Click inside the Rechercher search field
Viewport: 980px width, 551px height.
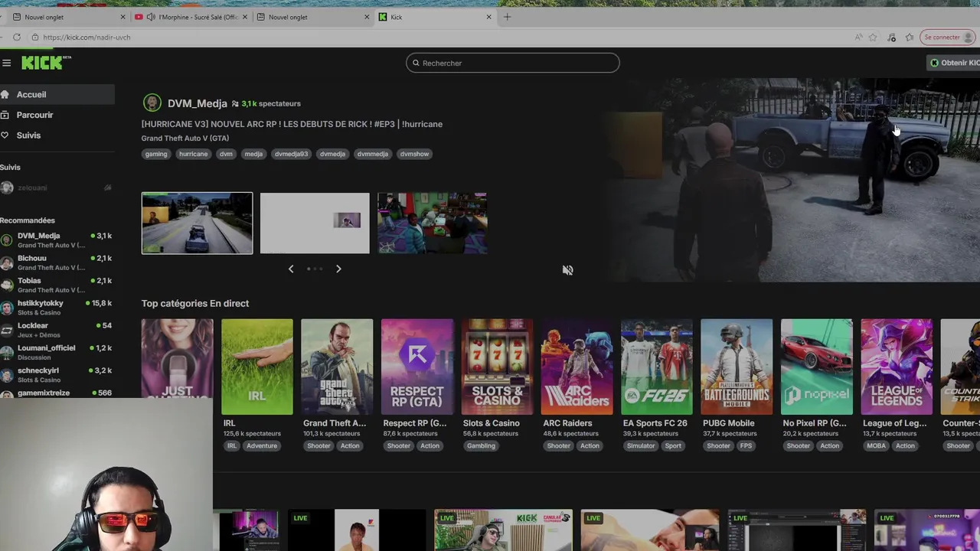pos(513,63)
